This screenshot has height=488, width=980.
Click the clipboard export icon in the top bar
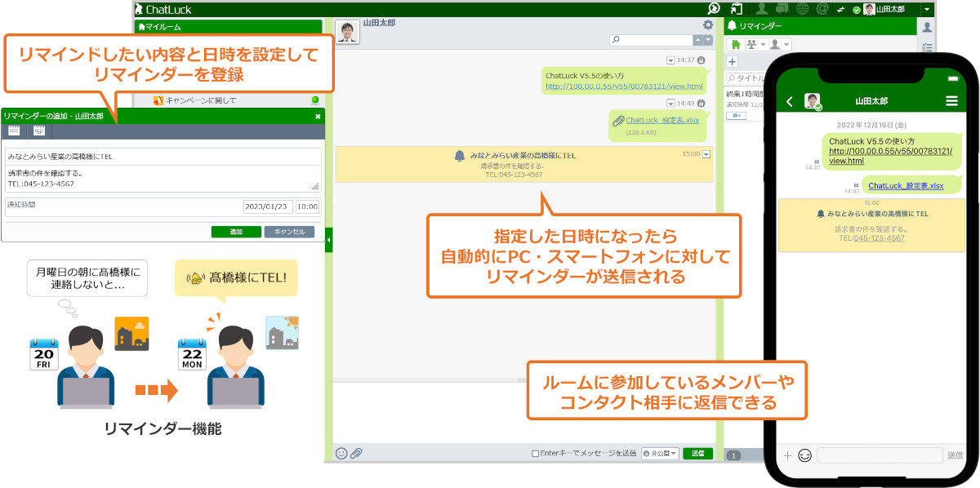click(x=737, y=9)
